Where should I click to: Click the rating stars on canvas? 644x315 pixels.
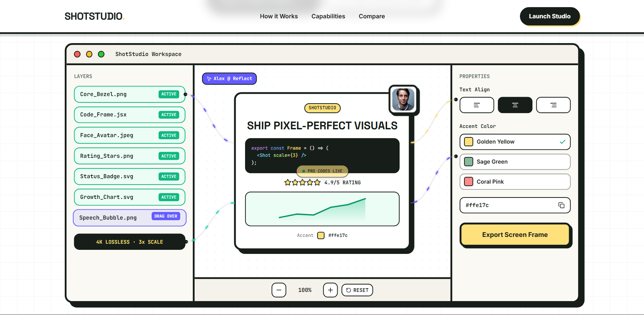302,183
